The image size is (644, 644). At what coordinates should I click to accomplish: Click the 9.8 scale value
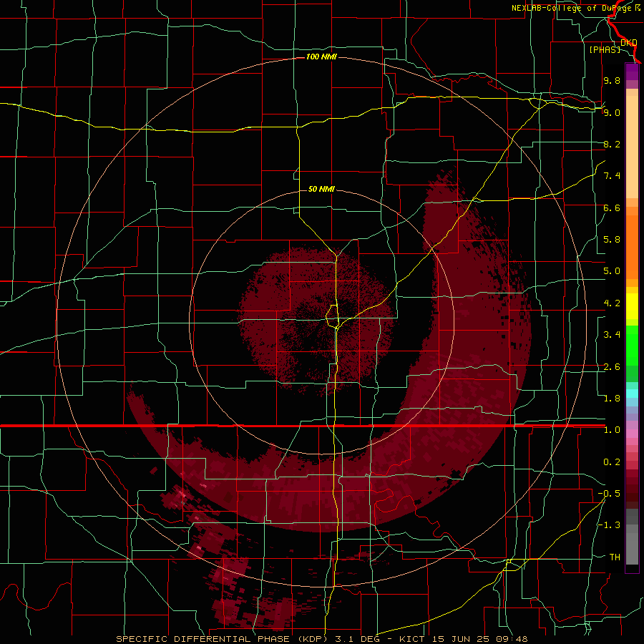[x=612, y=80]
